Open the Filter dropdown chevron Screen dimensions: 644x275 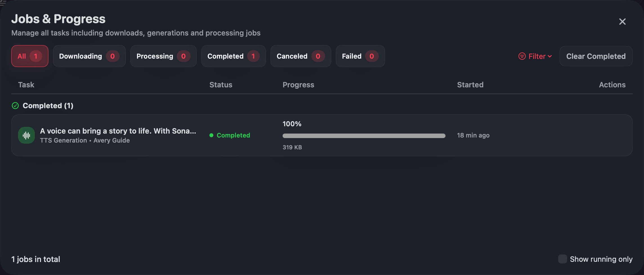click(x=550, y=56)
